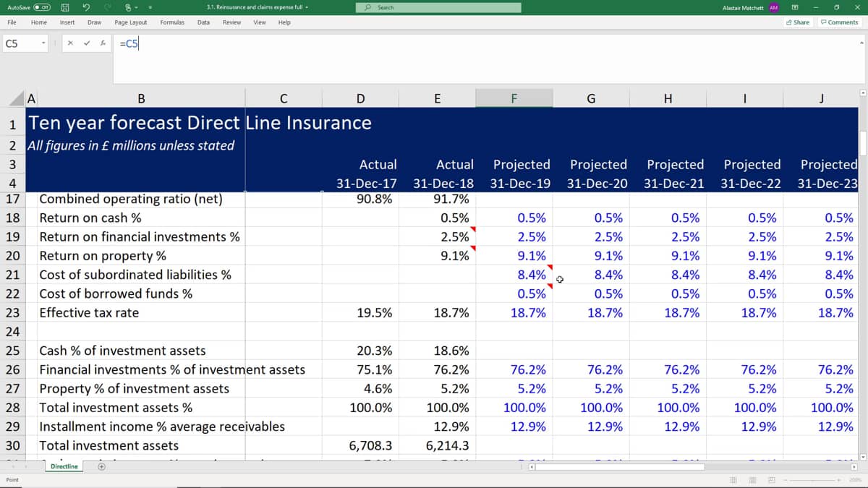Click the Insert Function fx icon
This screenshot has height=488, width=868.
point(103,43)
